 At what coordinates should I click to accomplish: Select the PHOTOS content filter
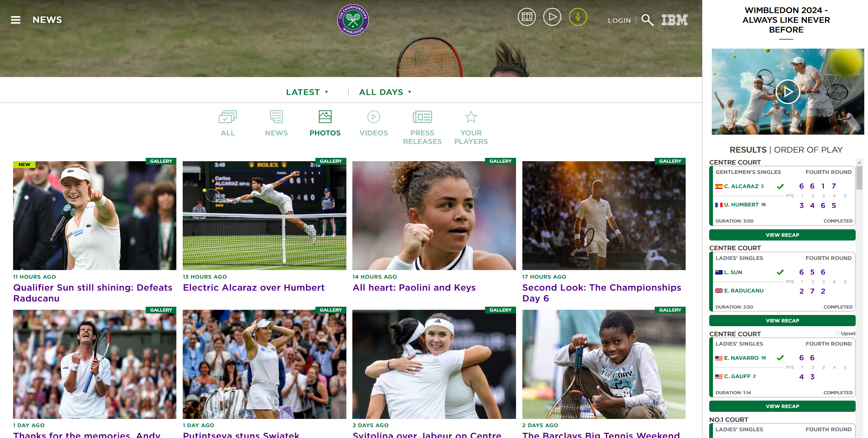pyautogui.click(x=325, y=124)
